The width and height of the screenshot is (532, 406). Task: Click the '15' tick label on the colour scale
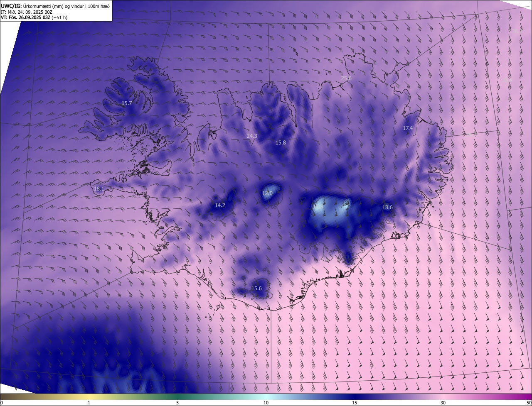pyautogui.click(x=355, y=403)
